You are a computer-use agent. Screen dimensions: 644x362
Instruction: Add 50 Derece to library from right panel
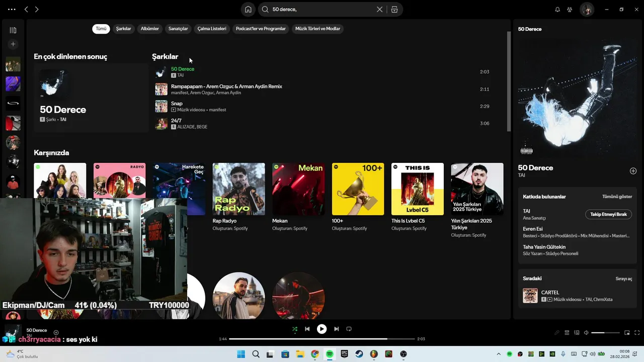[633, 171]
